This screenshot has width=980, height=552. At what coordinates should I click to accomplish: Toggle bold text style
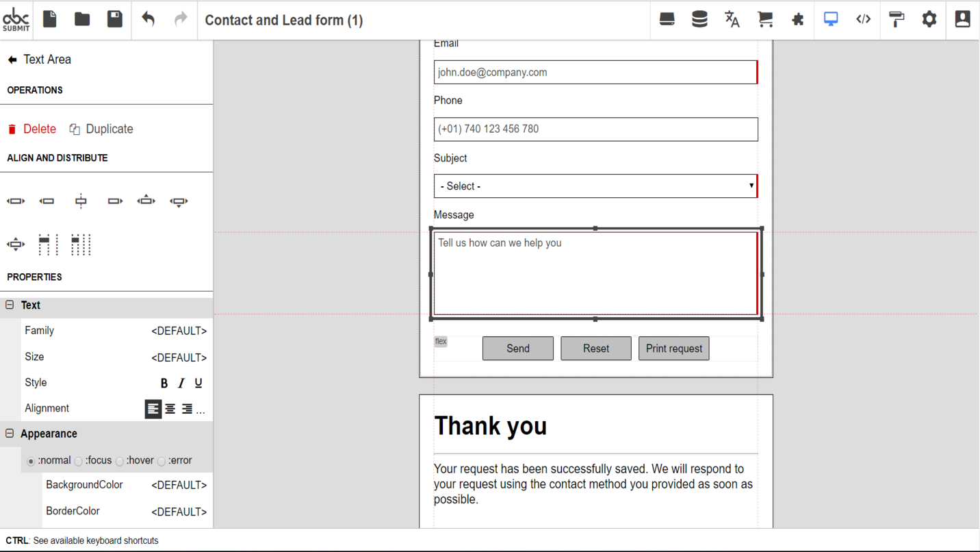[164, 383]
